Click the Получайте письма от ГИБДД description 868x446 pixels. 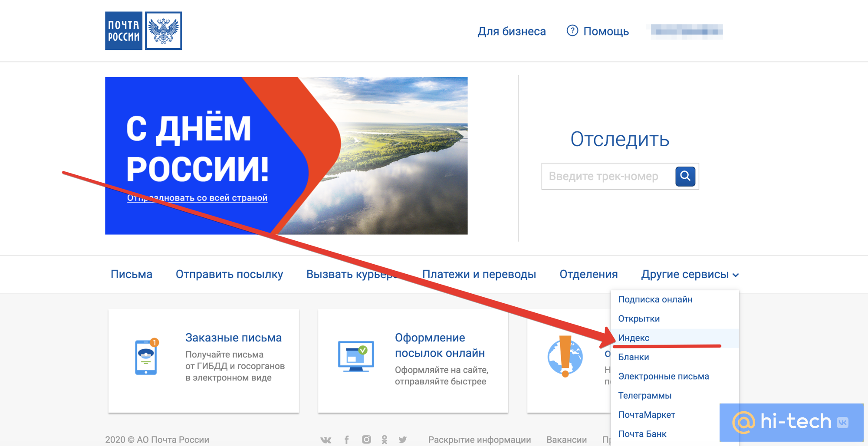[x=235, y=366]
